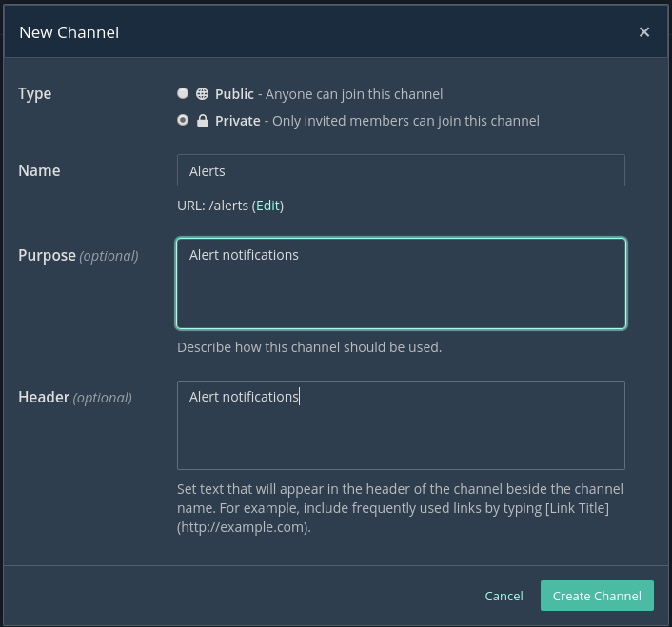The height and width of the screenshot is (627, 672).
Task: Click the bold Private label text
Action: click(237, 121)
